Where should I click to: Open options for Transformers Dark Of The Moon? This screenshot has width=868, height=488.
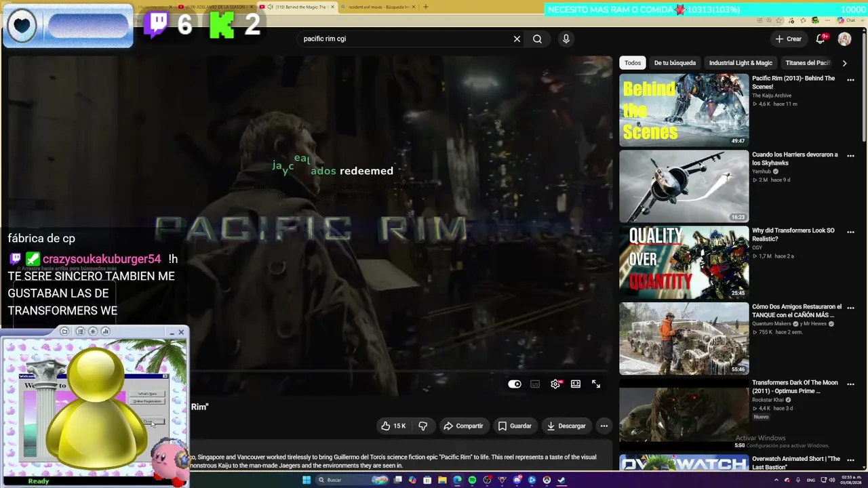pos(850,384)
